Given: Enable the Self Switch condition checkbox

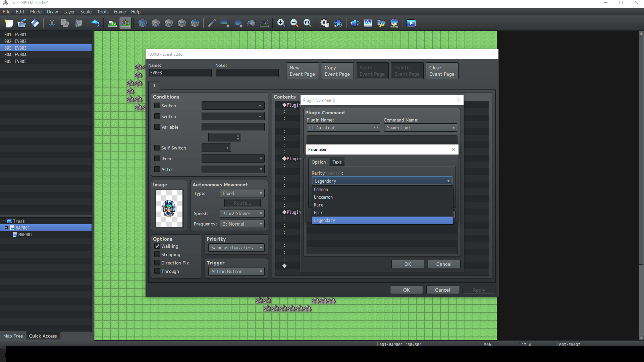Looking at the screenshot, I should tap(157, 148).
